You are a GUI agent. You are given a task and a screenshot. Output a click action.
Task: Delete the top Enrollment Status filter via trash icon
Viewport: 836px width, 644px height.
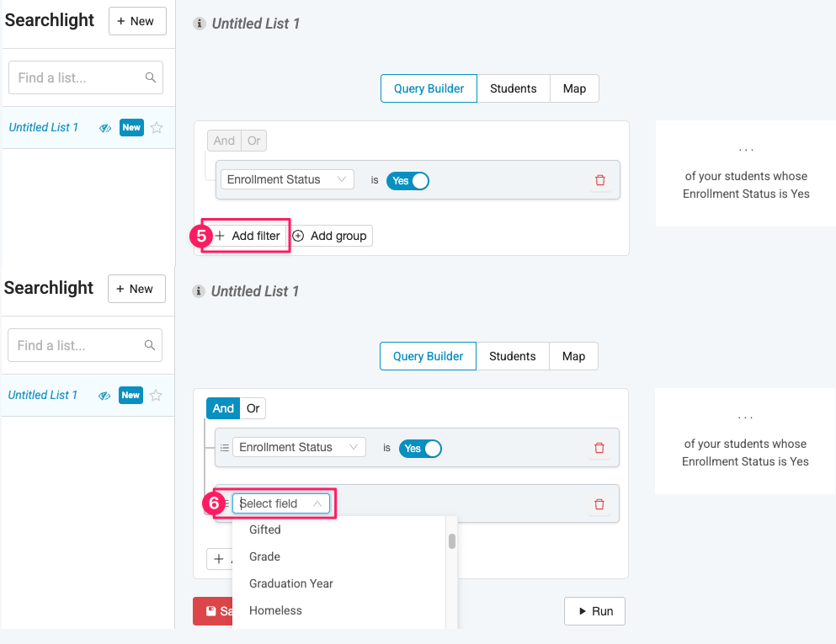click(x=599, y=180)
